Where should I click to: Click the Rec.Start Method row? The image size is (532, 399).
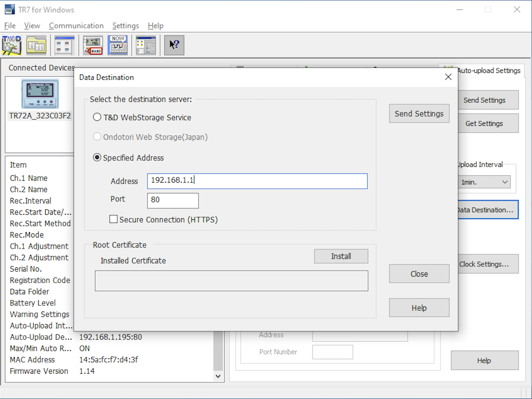click(x=40, y=223)
